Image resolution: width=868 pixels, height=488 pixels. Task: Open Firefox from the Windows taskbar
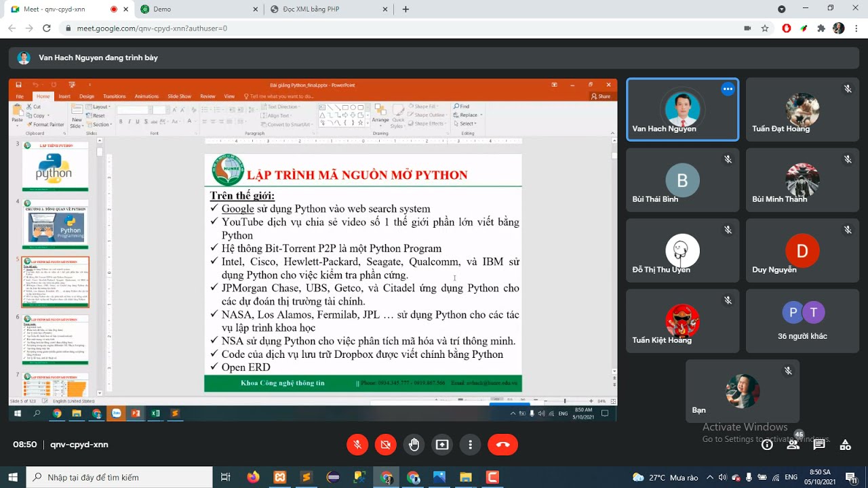click(x=253, y=477)
